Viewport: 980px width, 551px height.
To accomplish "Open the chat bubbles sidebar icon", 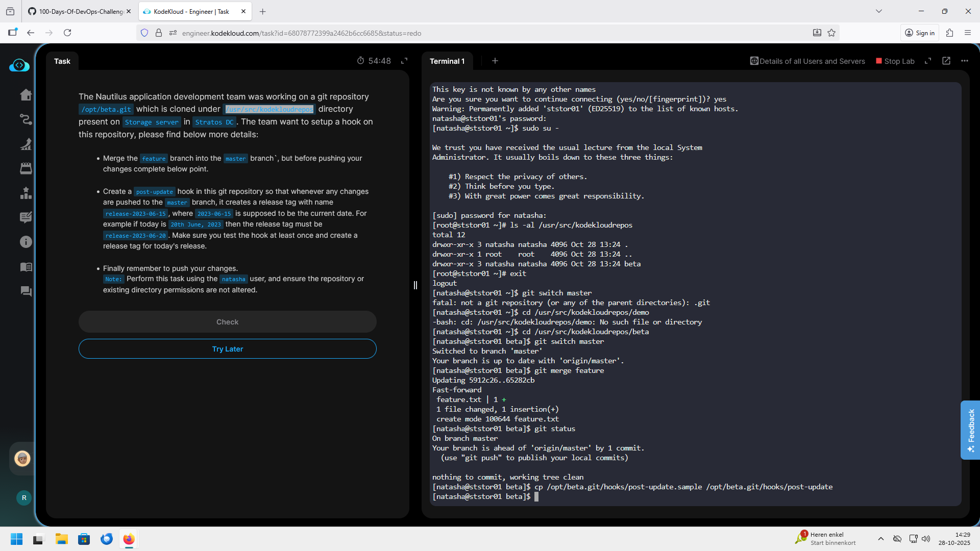I will [26, 291].
